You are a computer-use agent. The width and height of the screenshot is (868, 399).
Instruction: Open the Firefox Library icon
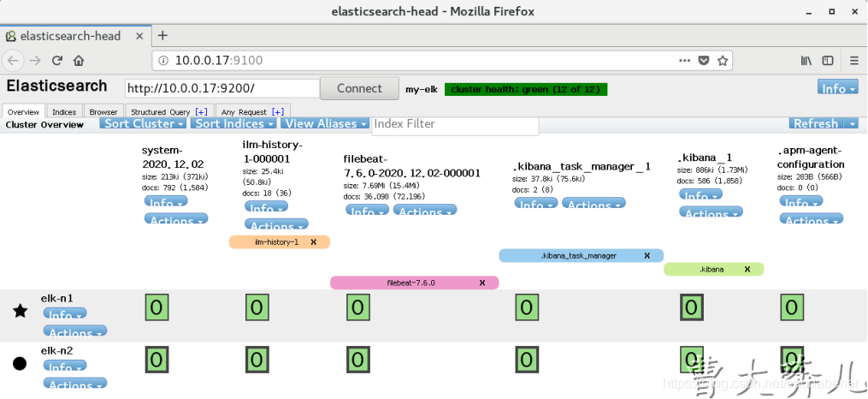coord(806,61)
